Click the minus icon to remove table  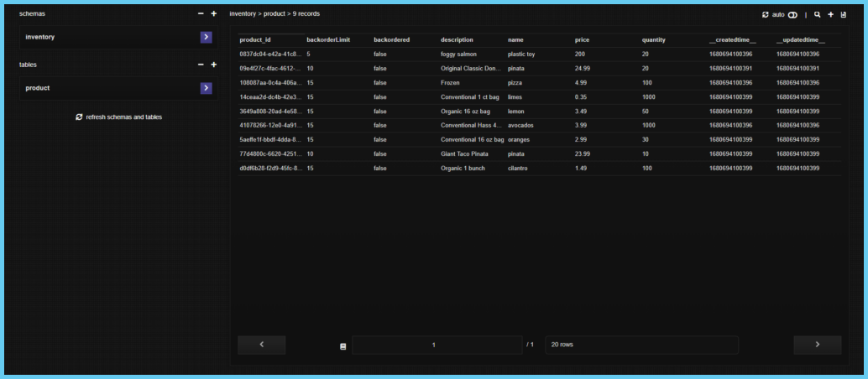pyautogui.click(x=201, y=65)
